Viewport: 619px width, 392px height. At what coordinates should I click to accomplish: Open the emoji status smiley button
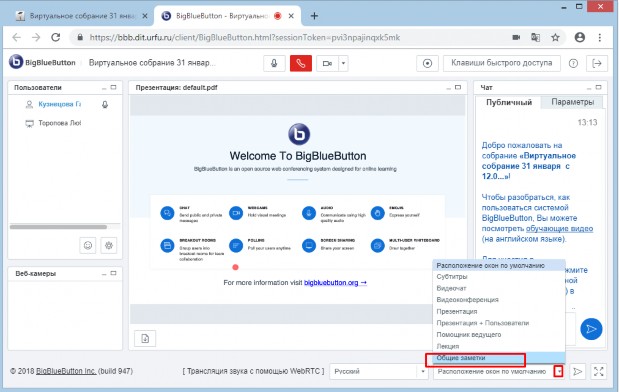tap(88, 245)
